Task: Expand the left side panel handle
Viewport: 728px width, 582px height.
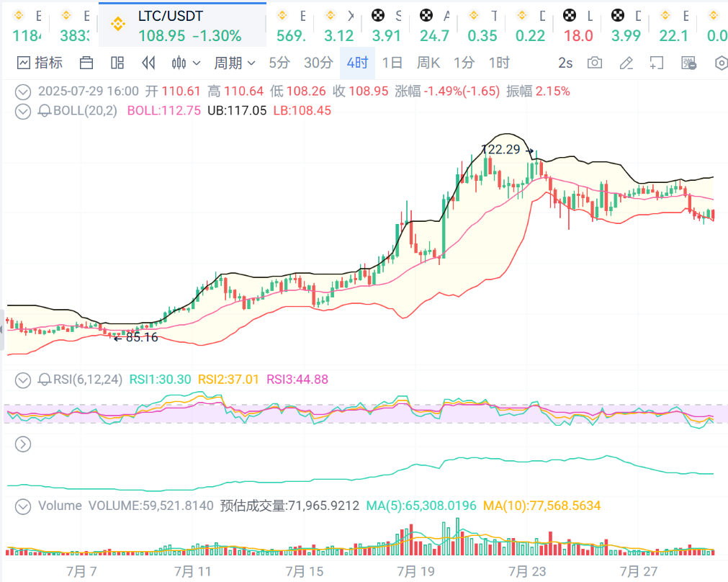Action: click(x=2, y=330)
